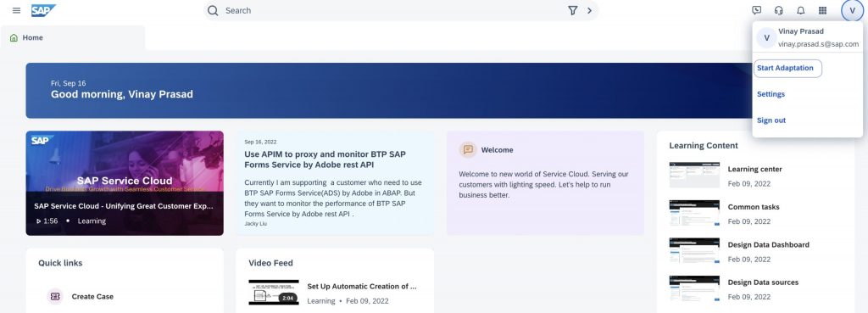Click the Design Data sources thumbnail

pyautogui.click(x=694, y=288)
